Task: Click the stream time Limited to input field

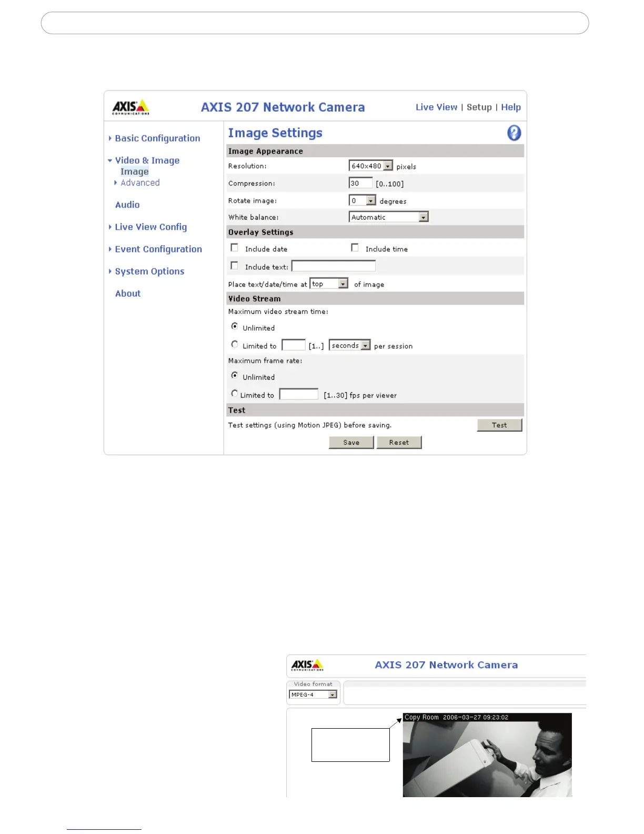Action: pos(294,345)
